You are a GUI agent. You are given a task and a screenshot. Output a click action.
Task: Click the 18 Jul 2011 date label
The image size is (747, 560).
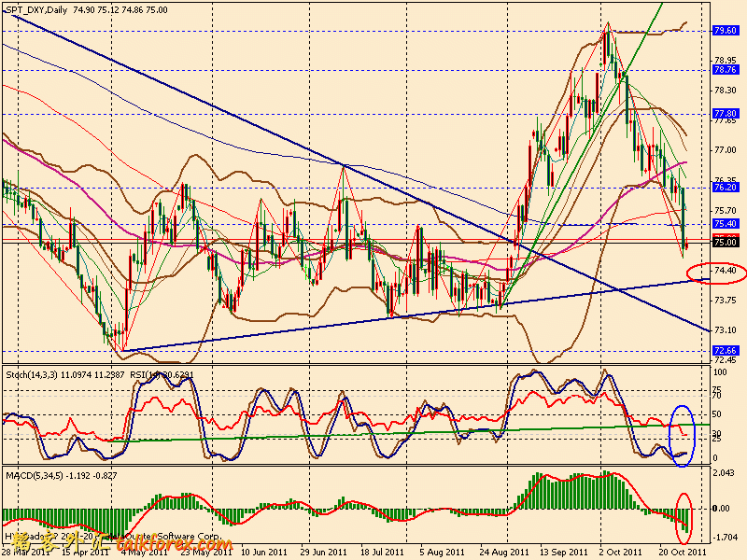click(381, 553)
